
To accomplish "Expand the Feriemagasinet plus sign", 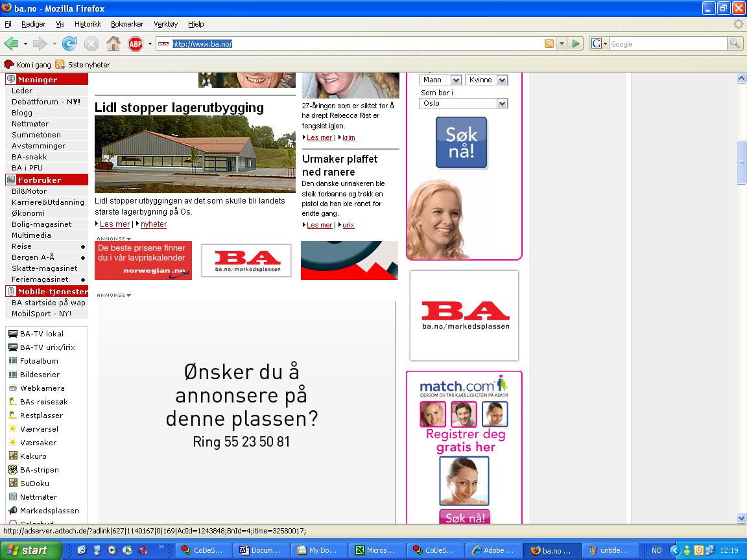I will [x=83, y=279].
